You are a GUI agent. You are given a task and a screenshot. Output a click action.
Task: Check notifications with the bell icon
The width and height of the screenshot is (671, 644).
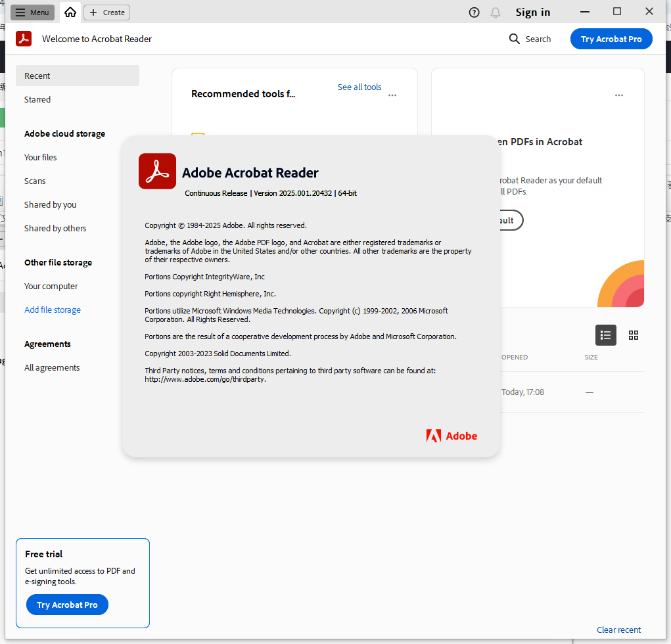495,12
